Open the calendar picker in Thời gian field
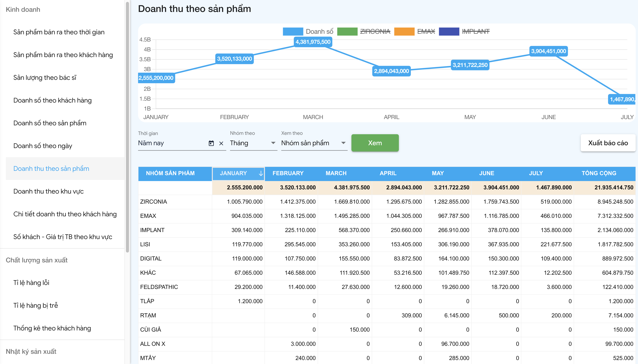The image size is (638, 364). (x=211, y=143)
